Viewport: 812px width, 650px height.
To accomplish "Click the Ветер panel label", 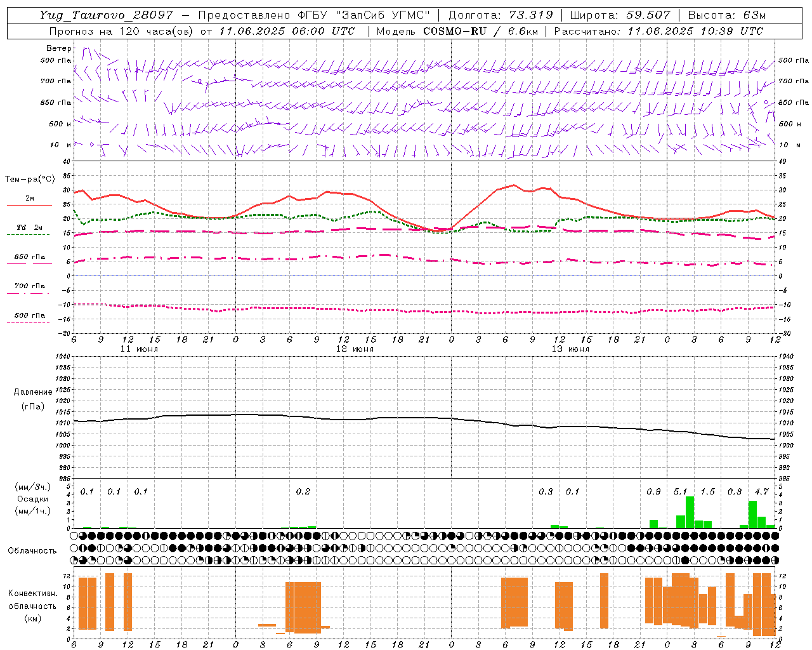I will (59, 48).
